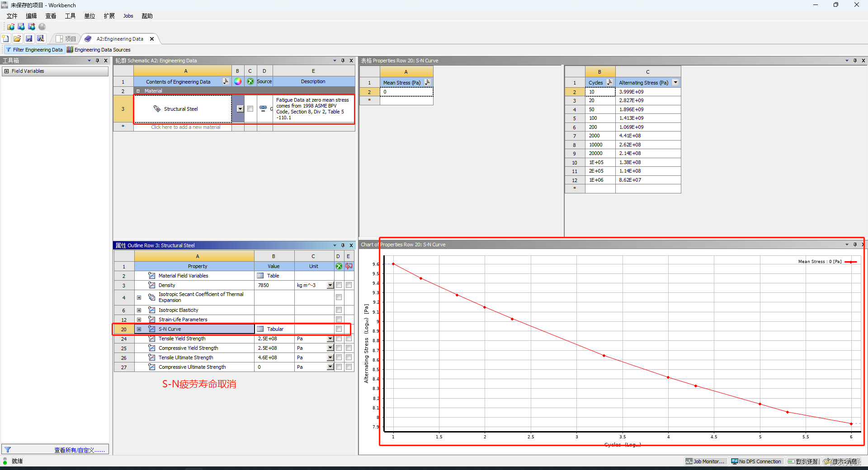Click the Save project floppy icon
868x470 pixels.
pyautogui.click(x=29, y=38)
